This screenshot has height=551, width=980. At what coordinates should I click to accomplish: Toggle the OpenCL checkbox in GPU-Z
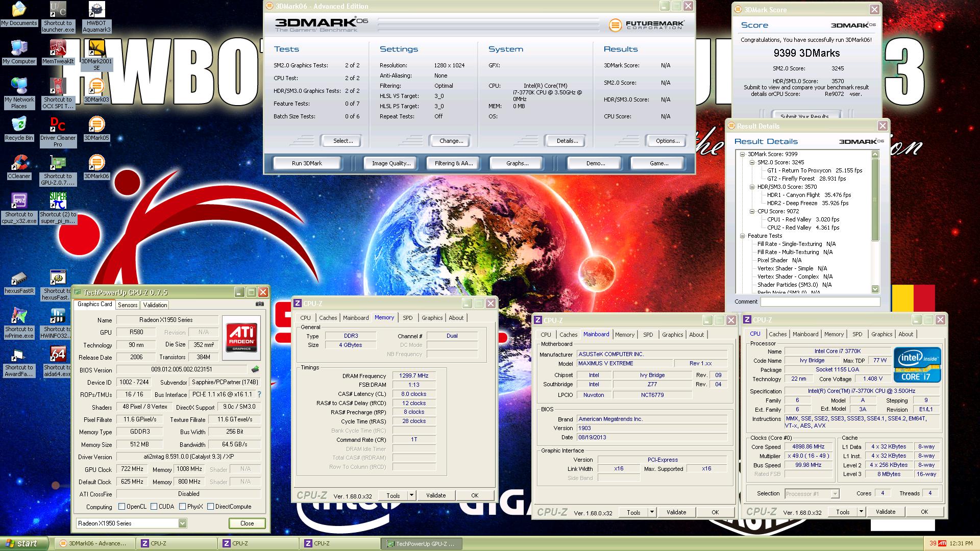click(x=121, y=507)
